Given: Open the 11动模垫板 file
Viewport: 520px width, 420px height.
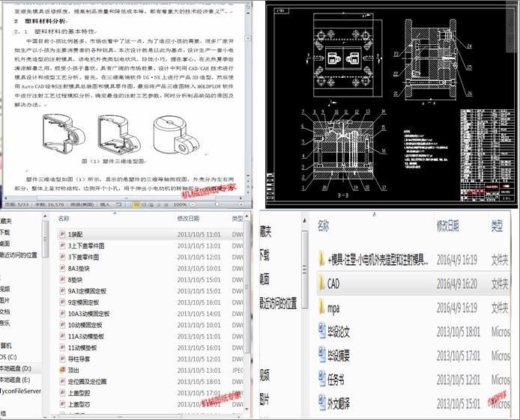Looking at the screenshot, I should click(82, 347).
